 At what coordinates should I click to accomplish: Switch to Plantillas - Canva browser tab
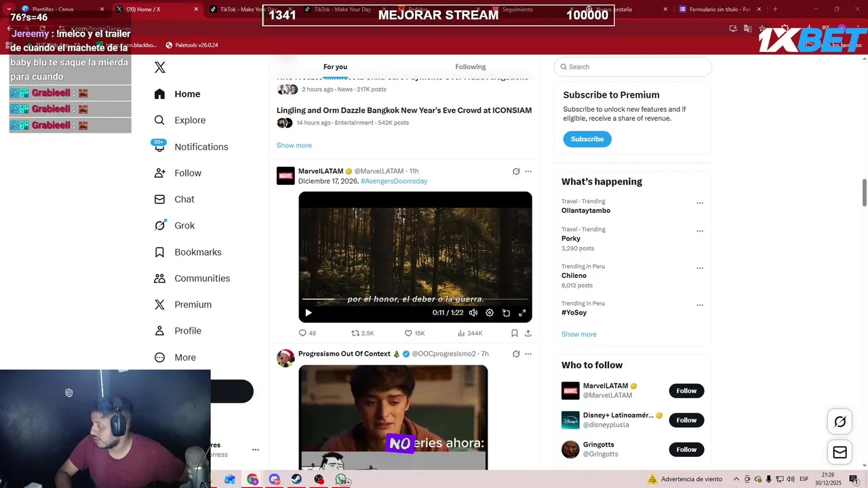pyautogui.click(x=60, y=9)
